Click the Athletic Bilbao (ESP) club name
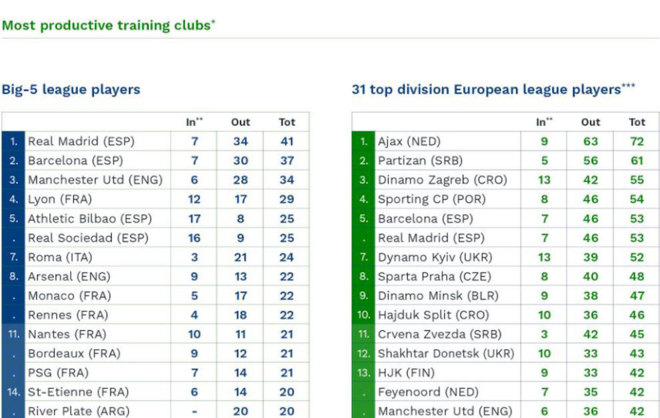Image resolution: width=660 pixels, height=418 pixels. click(x=83, y=217)
